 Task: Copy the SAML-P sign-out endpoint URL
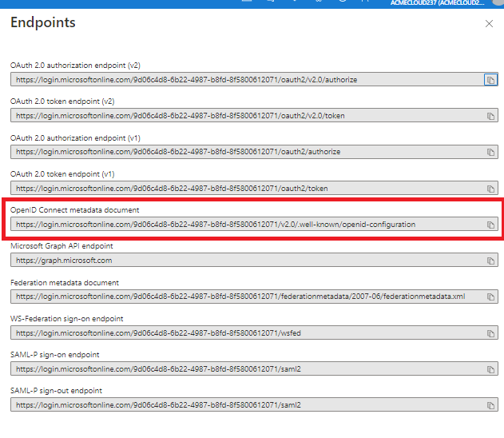coord(490,405)
